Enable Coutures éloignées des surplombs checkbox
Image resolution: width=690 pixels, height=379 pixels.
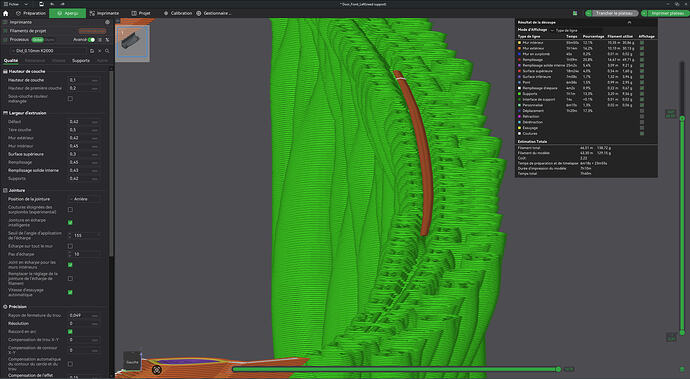[x=70, y=210]
